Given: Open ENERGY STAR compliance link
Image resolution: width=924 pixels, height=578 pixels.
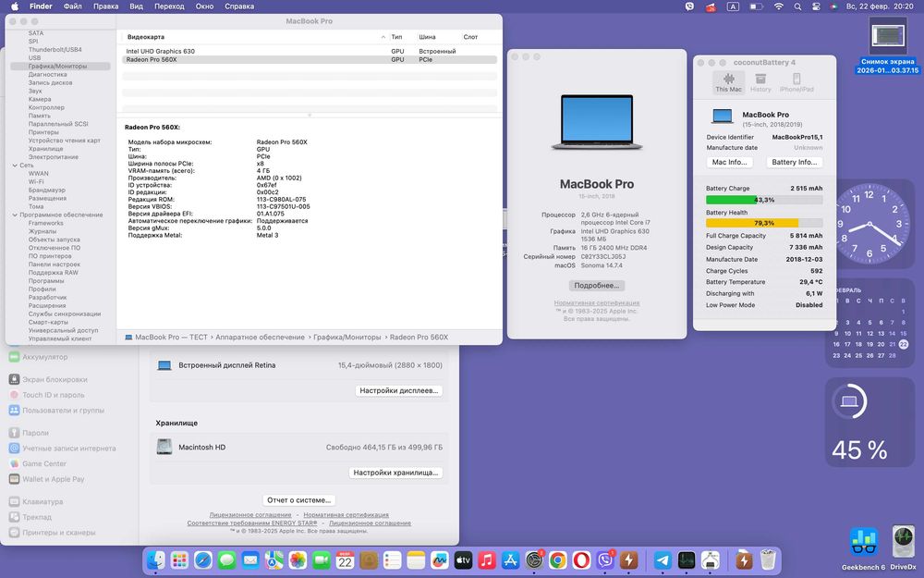Looking at the screenshot, I should point(252,523).
